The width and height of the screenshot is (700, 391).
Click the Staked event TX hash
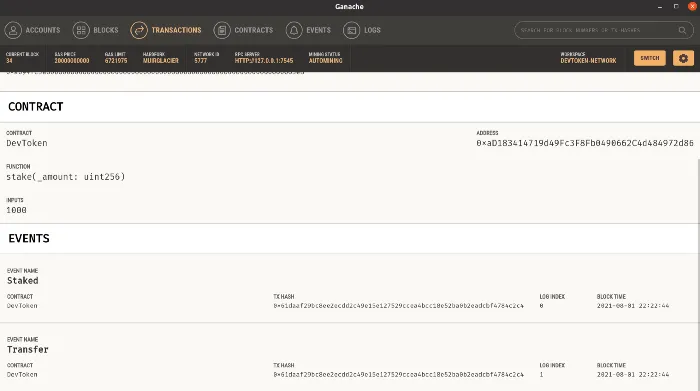point(398,306)
